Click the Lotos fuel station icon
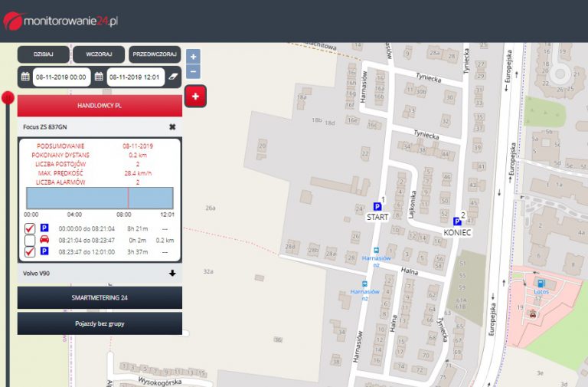The height and width of the screenshot is (387, 588). (x=541, y=284)
